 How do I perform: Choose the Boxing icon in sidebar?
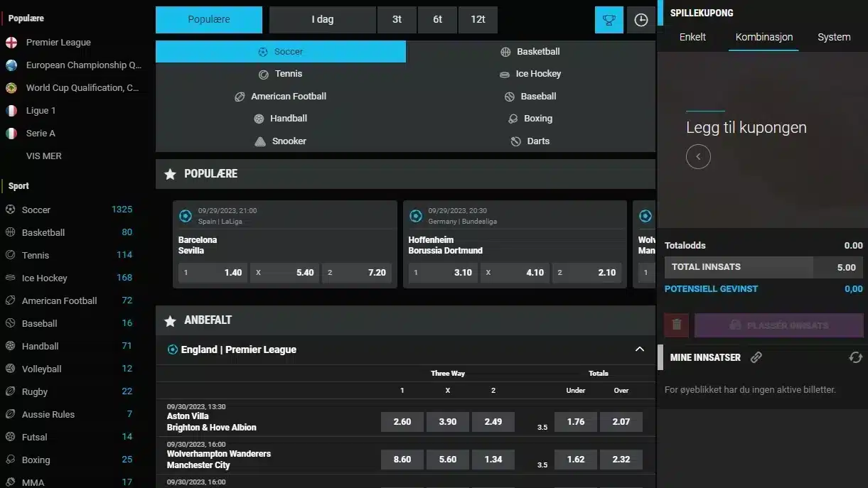click(x=10, y=460)
